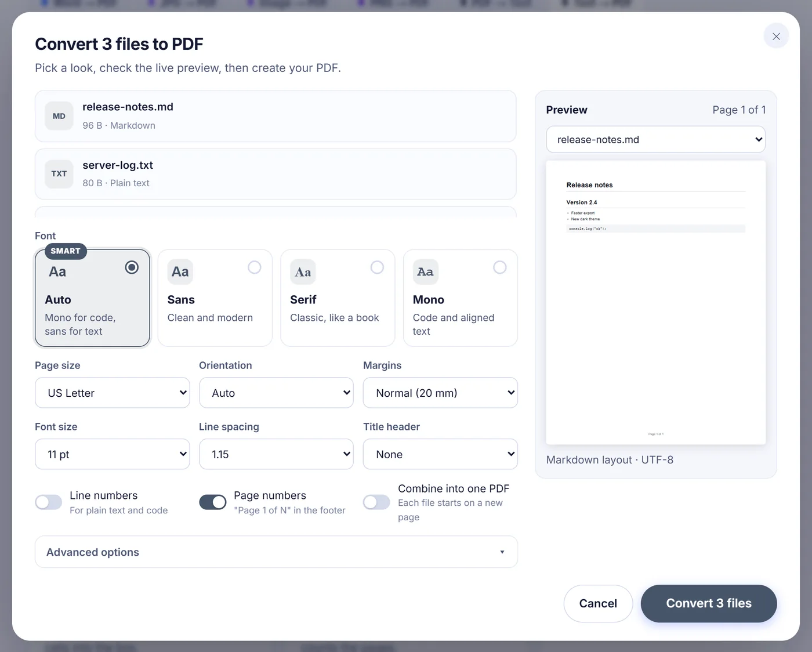Open the Margins dropdown
This screenshot has width=812, height=652.
pyautogui.click(x=440, y=393)
